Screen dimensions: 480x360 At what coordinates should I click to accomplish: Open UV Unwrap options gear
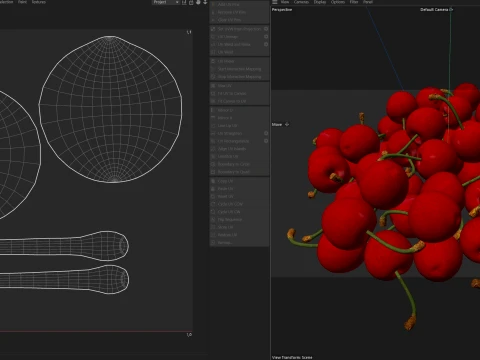click(266, 37)
